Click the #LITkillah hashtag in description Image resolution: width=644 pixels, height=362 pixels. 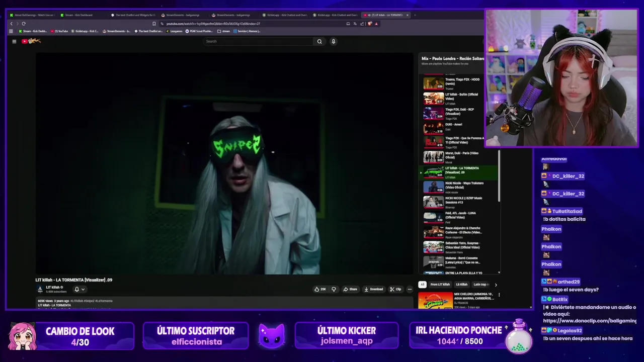click(77, 301)
